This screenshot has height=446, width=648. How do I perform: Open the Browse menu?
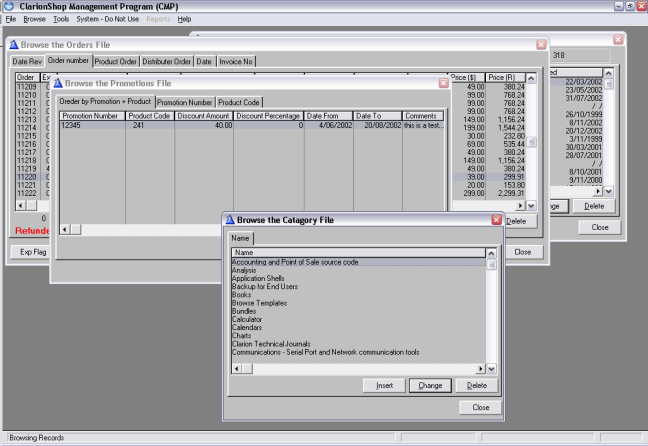34,19
